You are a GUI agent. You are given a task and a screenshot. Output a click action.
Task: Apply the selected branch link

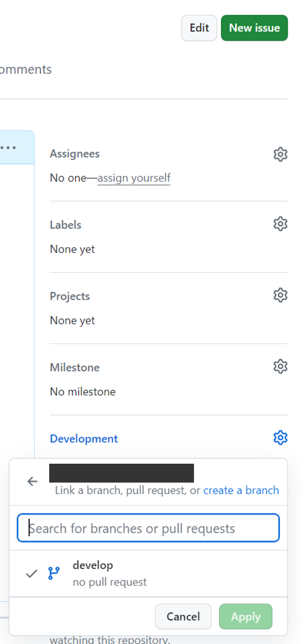click(x=245, y=617)
